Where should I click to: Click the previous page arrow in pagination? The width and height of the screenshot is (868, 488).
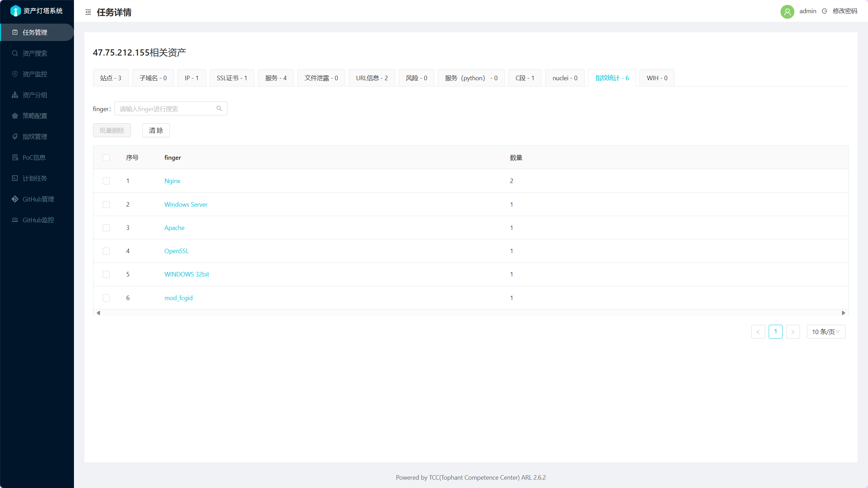[758, 332]
